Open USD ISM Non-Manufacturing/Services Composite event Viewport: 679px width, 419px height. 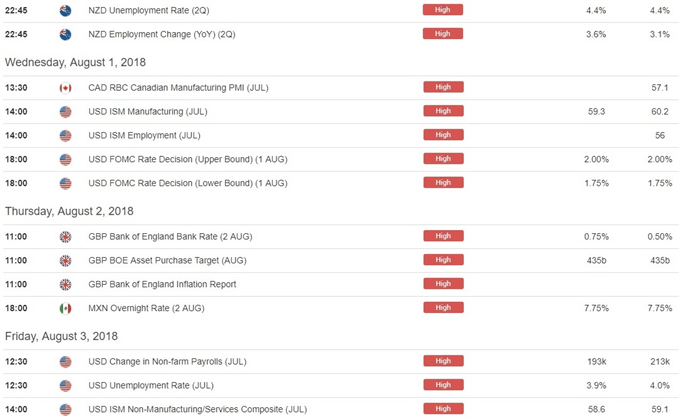(x=197, y=409)
